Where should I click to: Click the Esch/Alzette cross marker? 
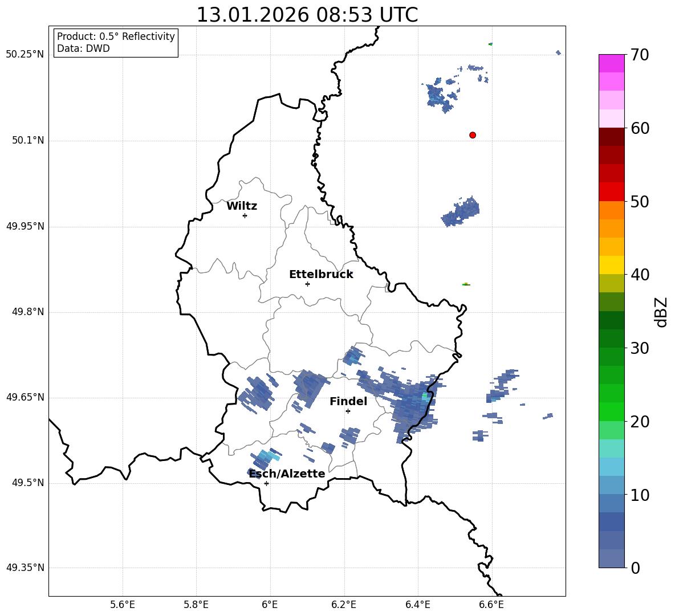pos(266,483)
